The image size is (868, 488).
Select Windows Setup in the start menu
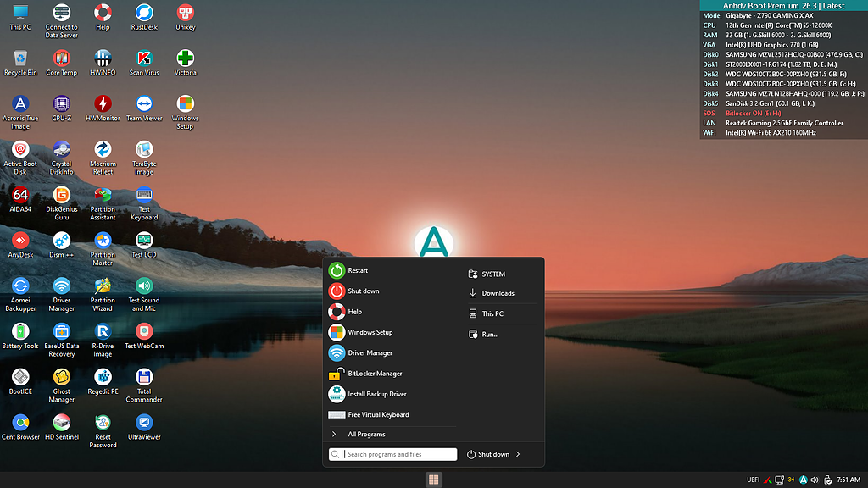(392, 332)
